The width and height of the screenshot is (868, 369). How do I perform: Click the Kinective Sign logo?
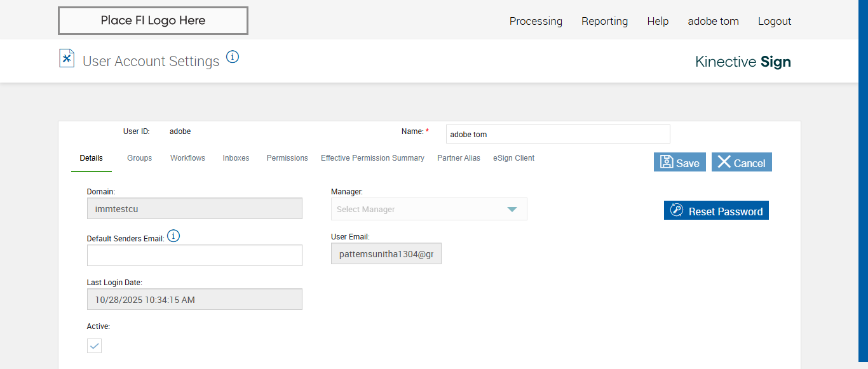743,62
